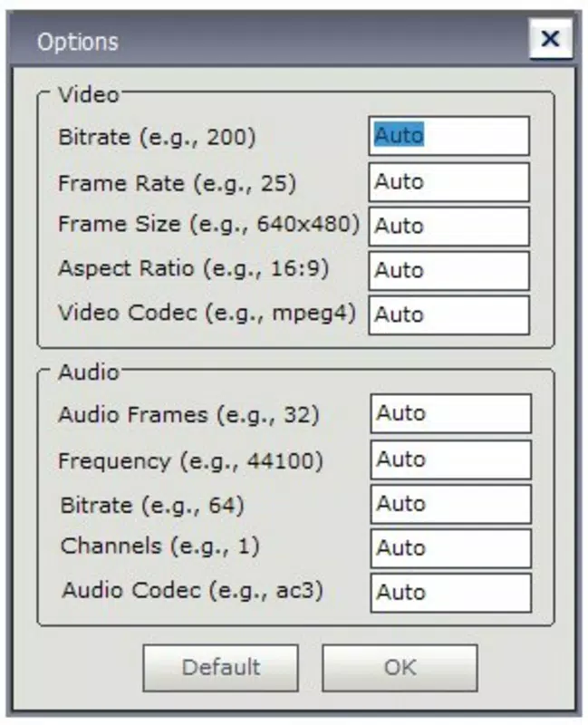The image size is (588, 725).
Task: Click the 'Video Codec (e.g., mpeg4)' label
Action: click(x=207, y=313)
